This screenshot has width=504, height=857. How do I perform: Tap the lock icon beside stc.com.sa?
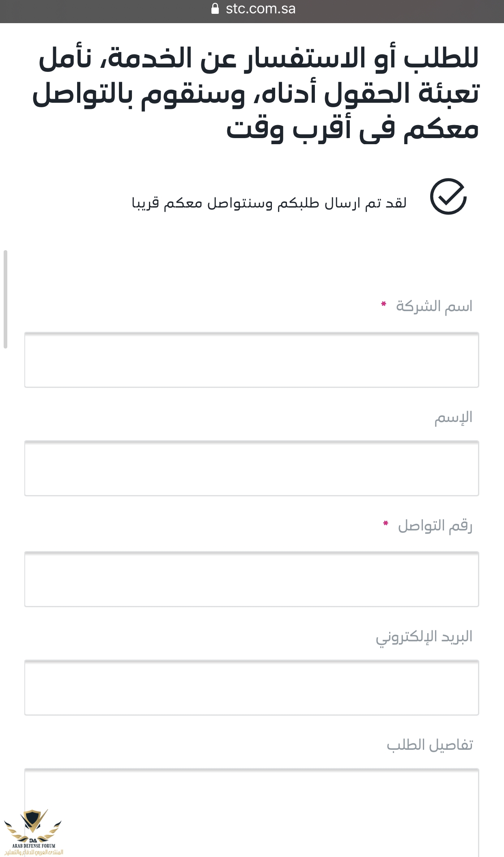tap(215, 9)
